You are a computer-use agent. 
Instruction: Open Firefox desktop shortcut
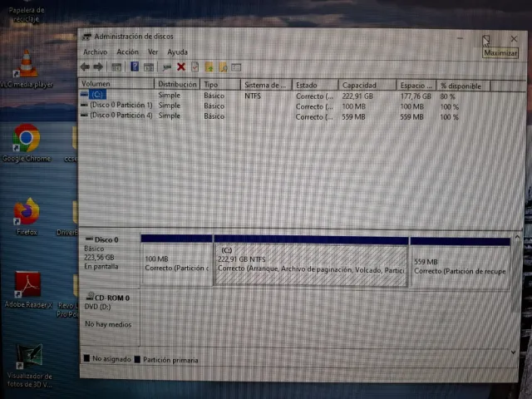(x=27, y=216)
